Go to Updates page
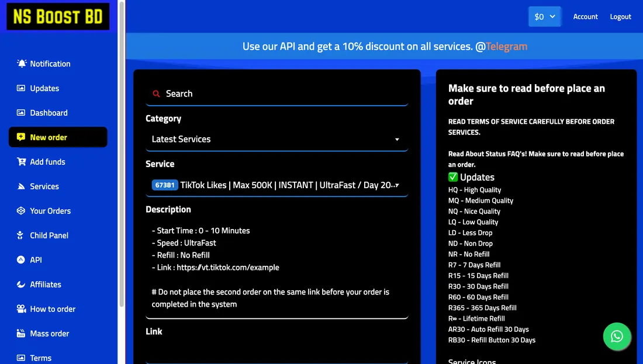 tap(44, 88)
